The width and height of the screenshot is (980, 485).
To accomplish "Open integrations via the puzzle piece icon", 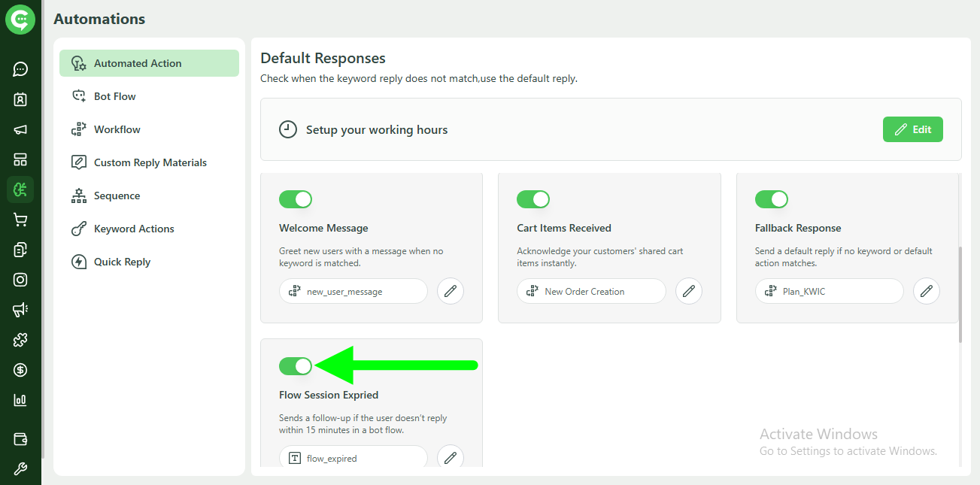I will pyautogui.click(x=20, y=340).
